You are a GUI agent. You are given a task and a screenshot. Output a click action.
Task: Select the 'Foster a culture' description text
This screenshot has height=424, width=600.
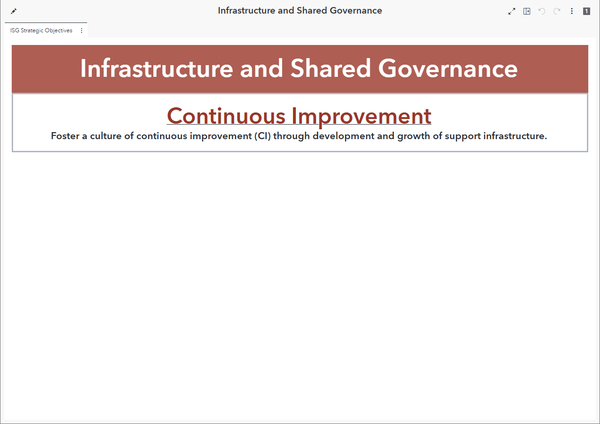pyautogui.click(x=299, y=136)
